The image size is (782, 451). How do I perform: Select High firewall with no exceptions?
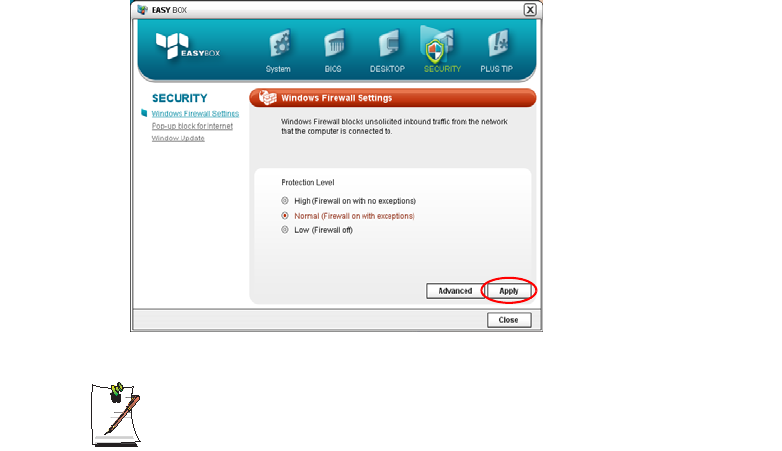[x=285, y=201]
